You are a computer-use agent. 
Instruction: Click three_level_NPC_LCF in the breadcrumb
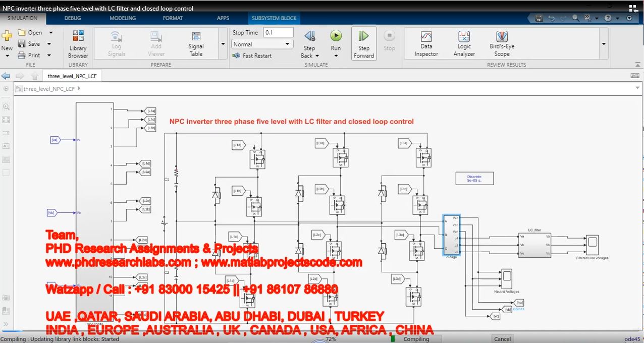pyautogui.click(x=49, y=89)
